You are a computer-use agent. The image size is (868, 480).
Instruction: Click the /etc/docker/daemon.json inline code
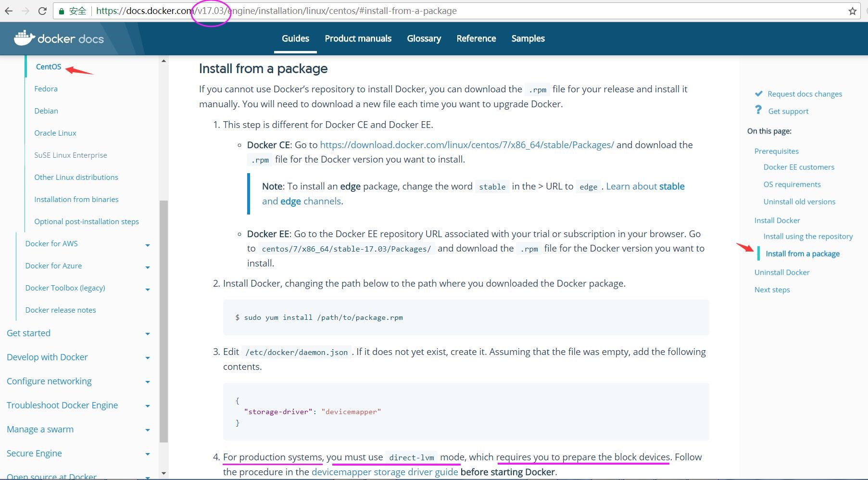(x=297, y=353)
